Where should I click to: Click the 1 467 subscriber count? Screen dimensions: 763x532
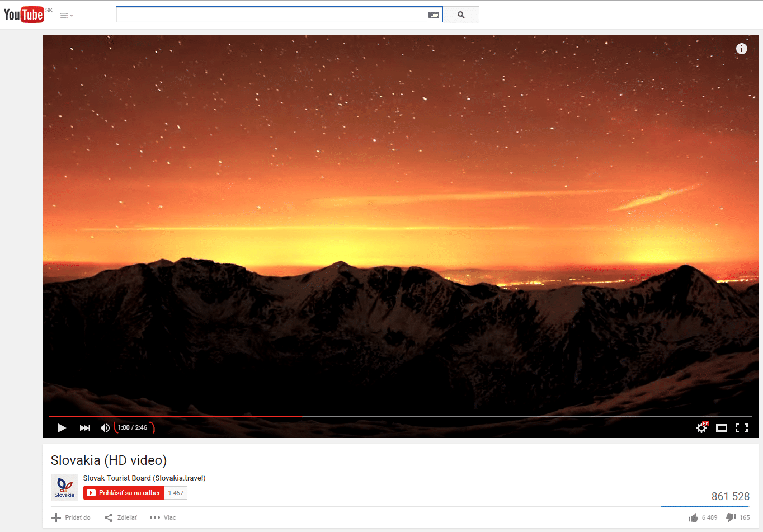tap(176, 493)
